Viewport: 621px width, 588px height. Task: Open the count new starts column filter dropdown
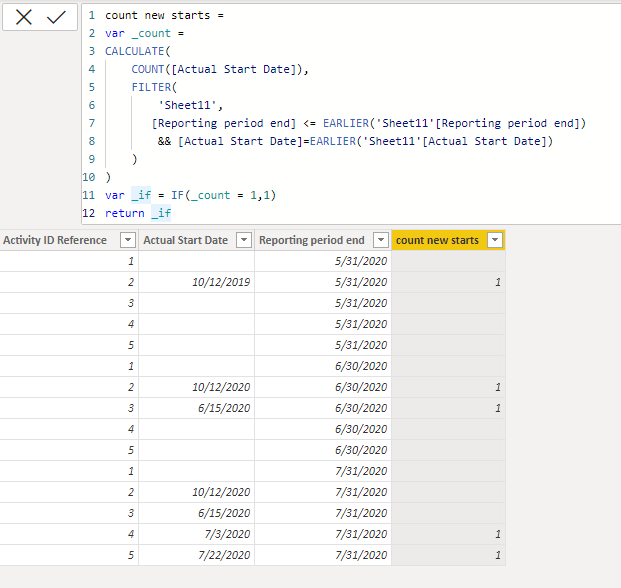495,240
